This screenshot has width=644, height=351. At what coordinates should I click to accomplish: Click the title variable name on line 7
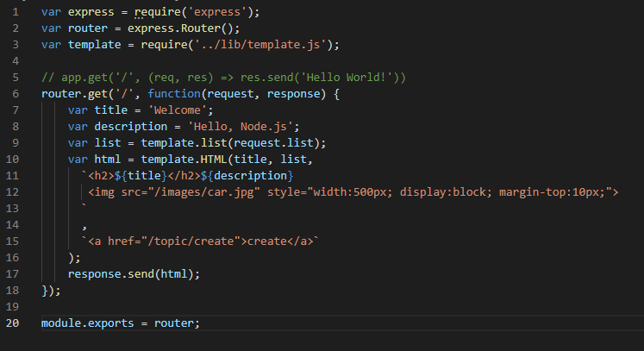coord(111,110)
